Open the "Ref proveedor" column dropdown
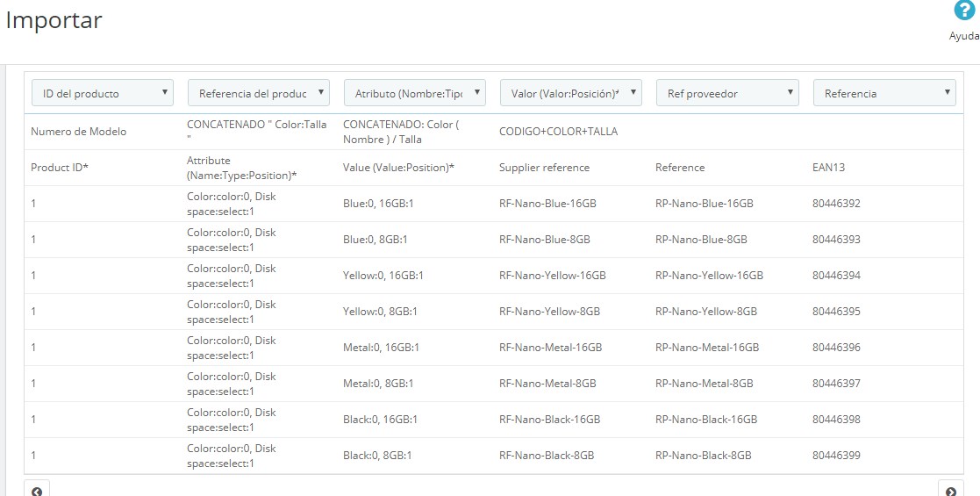The image size is (980, 496). coord(727,93)
